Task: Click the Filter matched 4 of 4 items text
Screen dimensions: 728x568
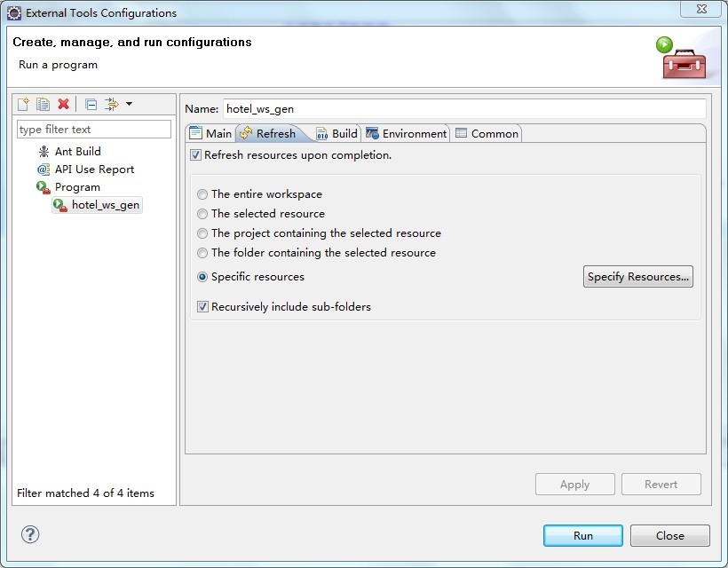Action: (x=85, y=493)
